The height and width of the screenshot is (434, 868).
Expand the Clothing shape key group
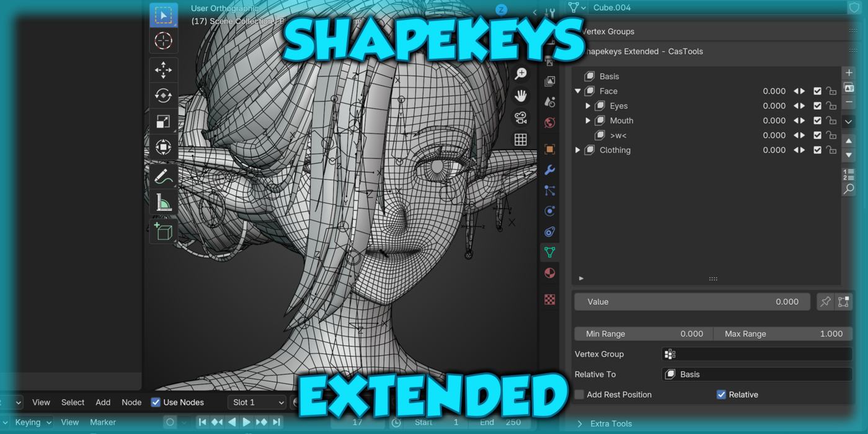578,150
